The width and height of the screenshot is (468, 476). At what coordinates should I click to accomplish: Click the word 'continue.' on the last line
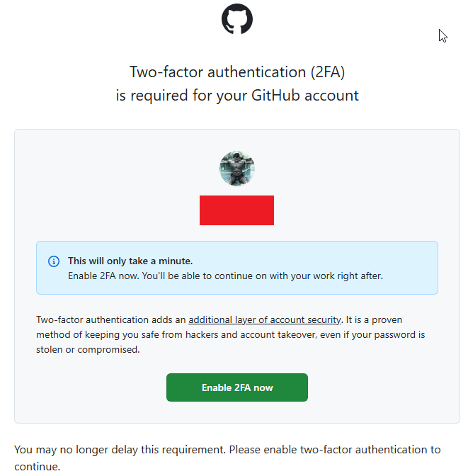click(37, 467)
